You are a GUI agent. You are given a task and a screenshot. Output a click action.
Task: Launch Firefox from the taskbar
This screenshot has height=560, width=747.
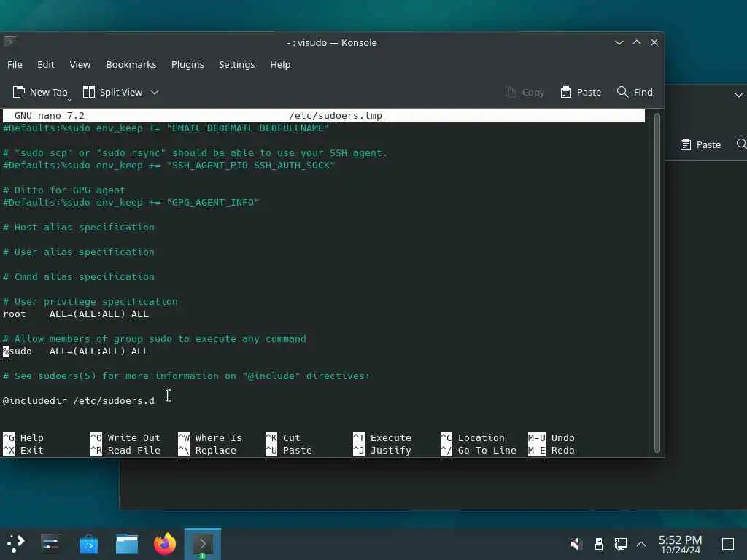coord(165,544)
